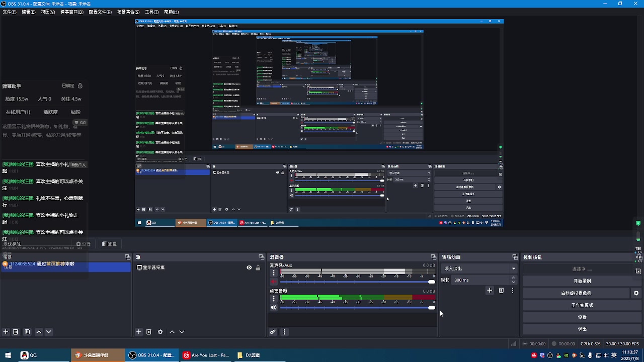
Task: Open the 文件(F) menu
Action: click(10, 12)
